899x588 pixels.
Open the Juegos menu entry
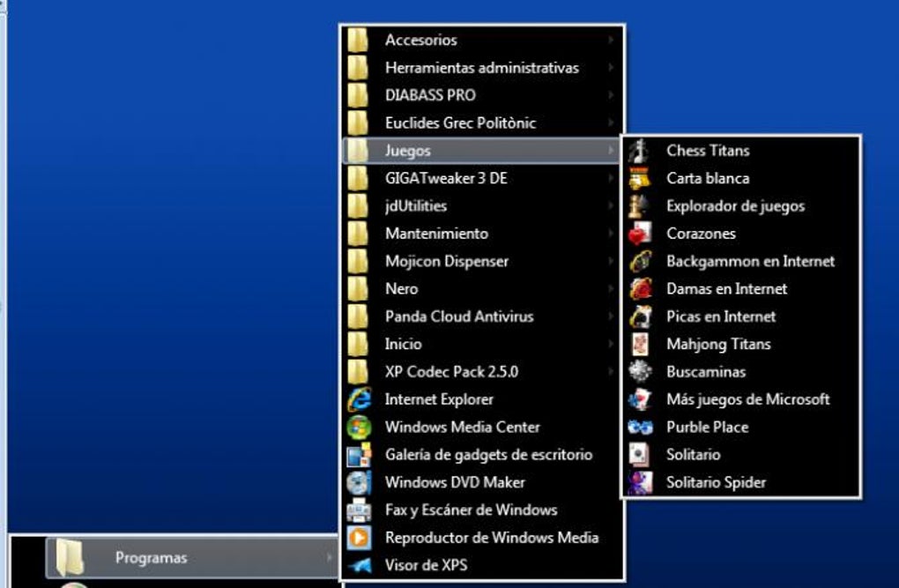point(408,150)
